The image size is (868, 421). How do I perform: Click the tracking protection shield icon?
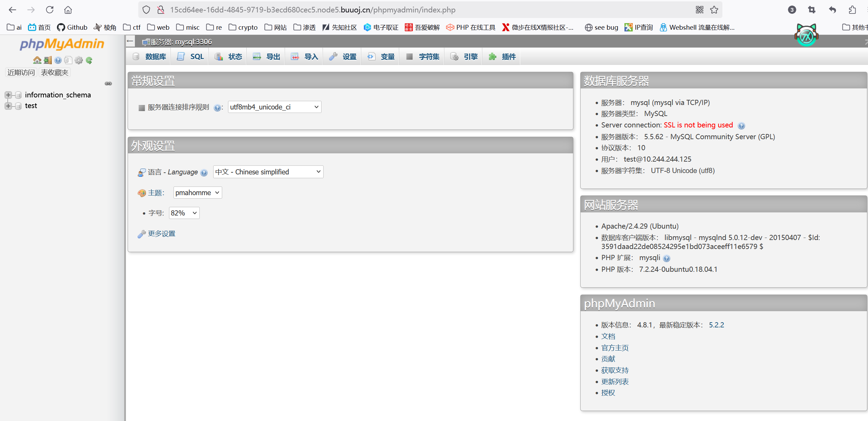pos(146,10)
